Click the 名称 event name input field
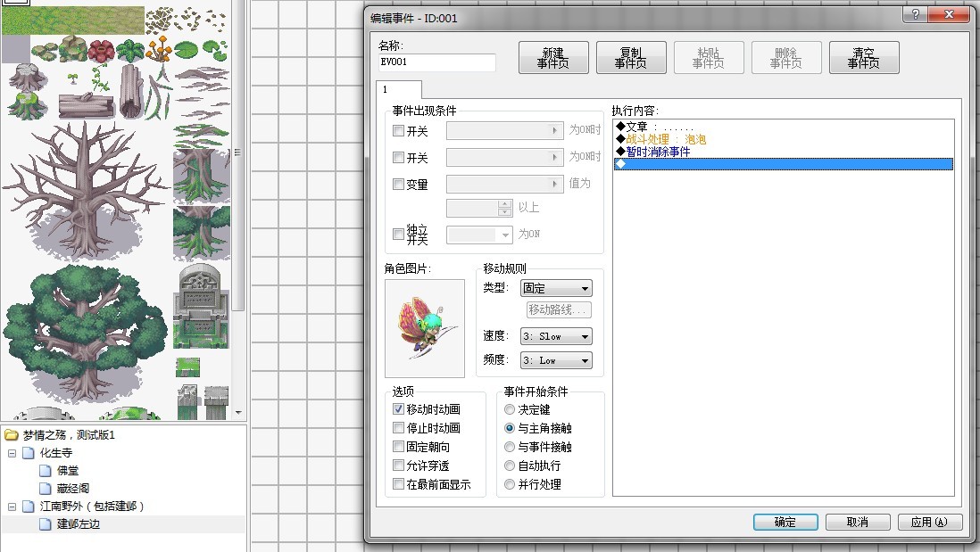This screenshot has height=552, width=980. click(x=436, y=62)
